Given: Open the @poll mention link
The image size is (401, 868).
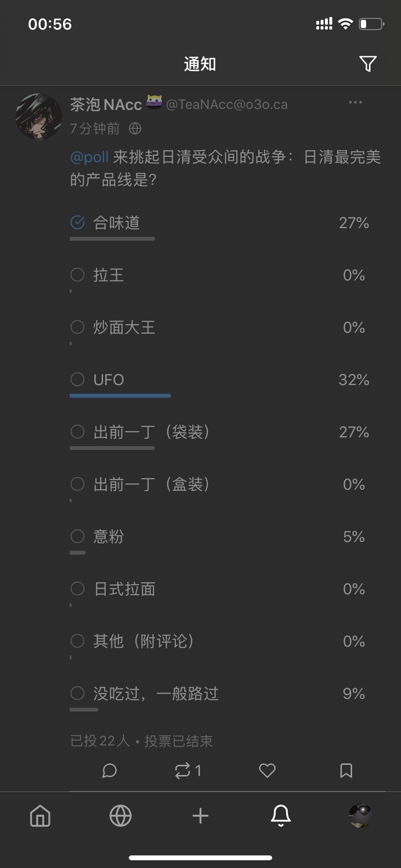Looking at the screenshot, I should (x=89, y=157).
